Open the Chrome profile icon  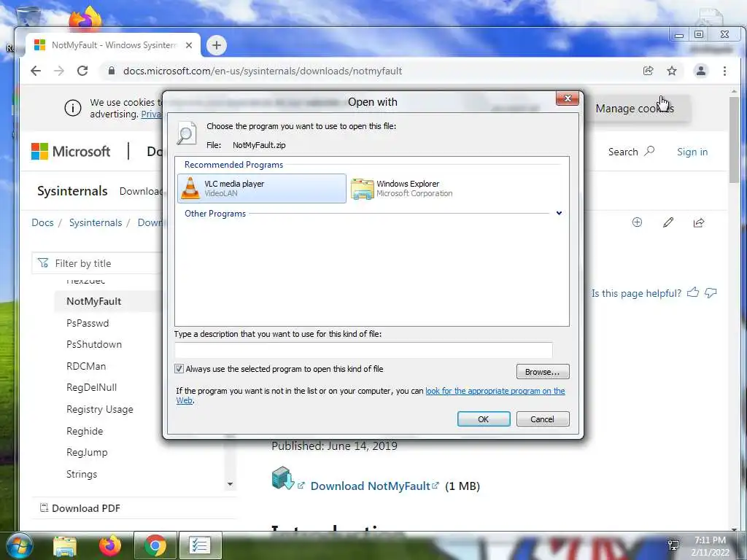(x=701, y=71)
